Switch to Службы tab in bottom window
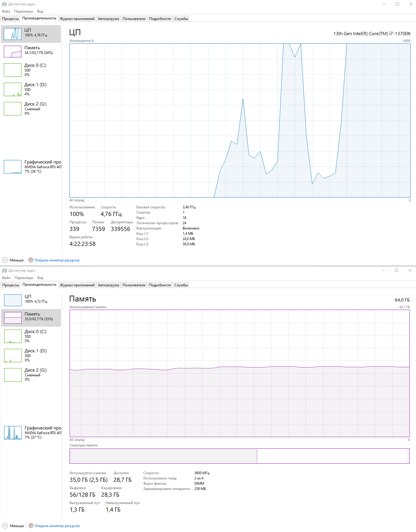Image resolution: width=416 pixels, height=532 pixels. (x=181, y=285)
